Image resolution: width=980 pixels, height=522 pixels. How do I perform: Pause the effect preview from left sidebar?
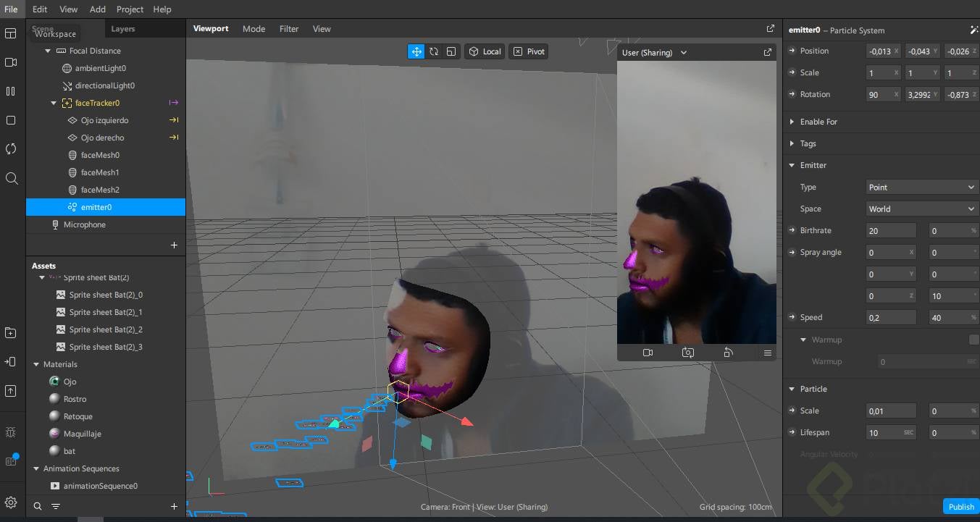coord(11,91)
